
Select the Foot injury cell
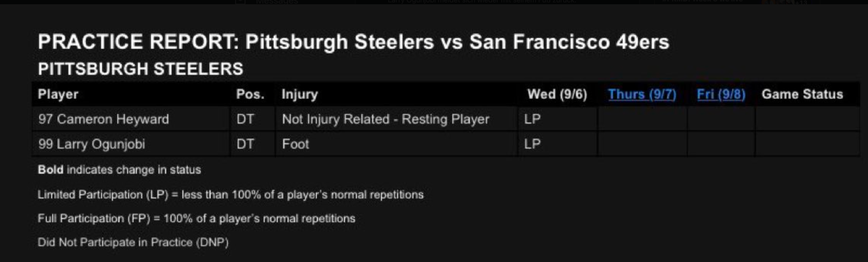[x=296, y=144]
